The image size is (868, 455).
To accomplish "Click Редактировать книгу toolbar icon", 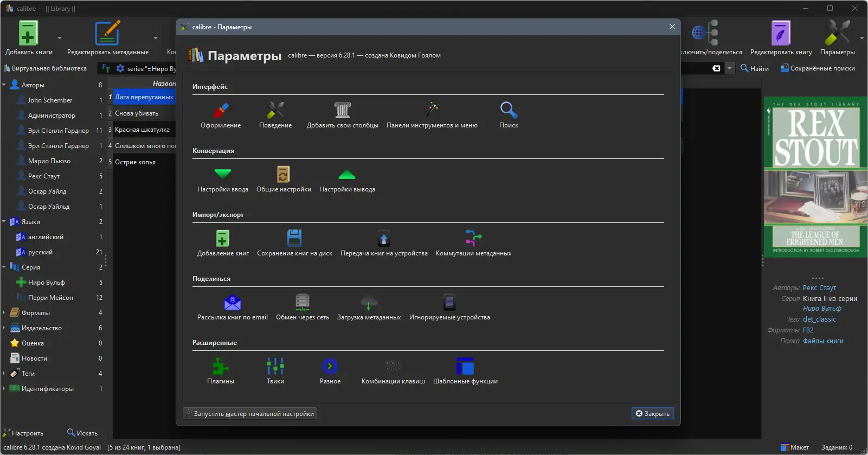I will tap(781, 38).
